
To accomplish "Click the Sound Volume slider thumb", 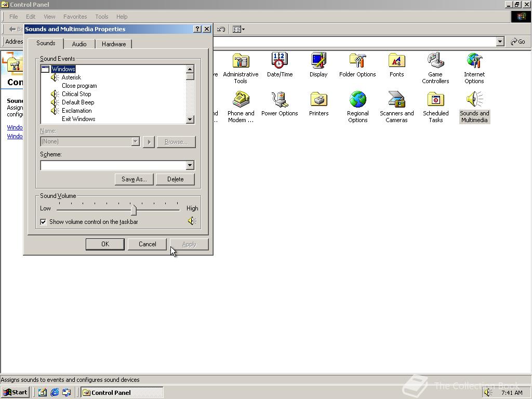I will [134, 210].
